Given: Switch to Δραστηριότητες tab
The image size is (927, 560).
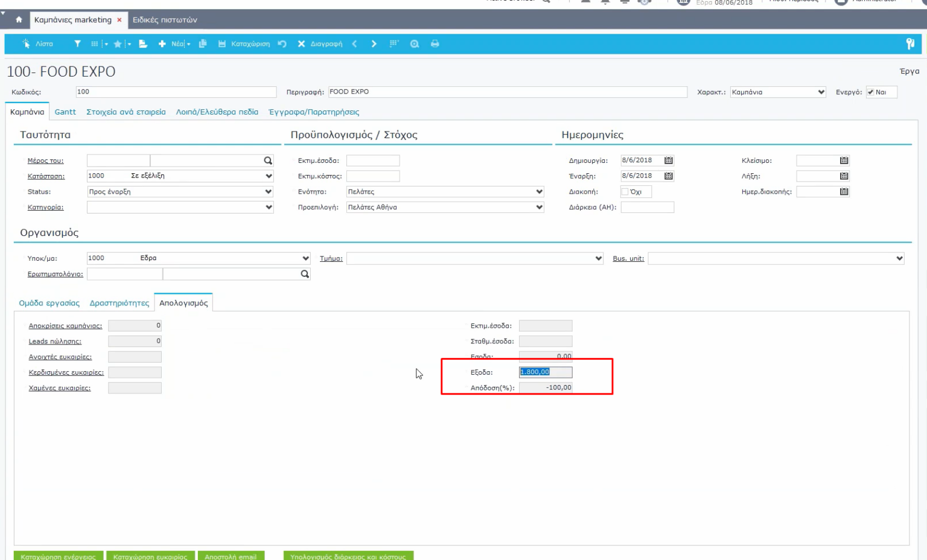Looking at the screenshot, I should (119, 303).
